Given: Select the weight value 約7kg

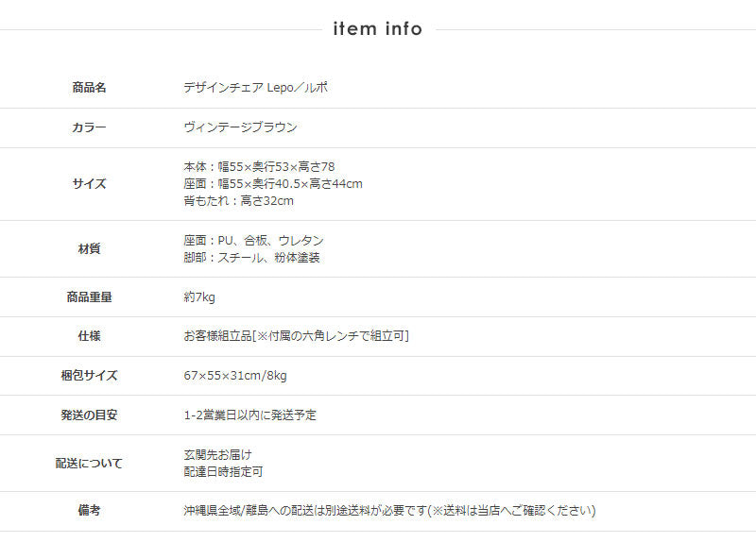Looking at the screenshot, I should pyautogui.click(x=199, y=297).
